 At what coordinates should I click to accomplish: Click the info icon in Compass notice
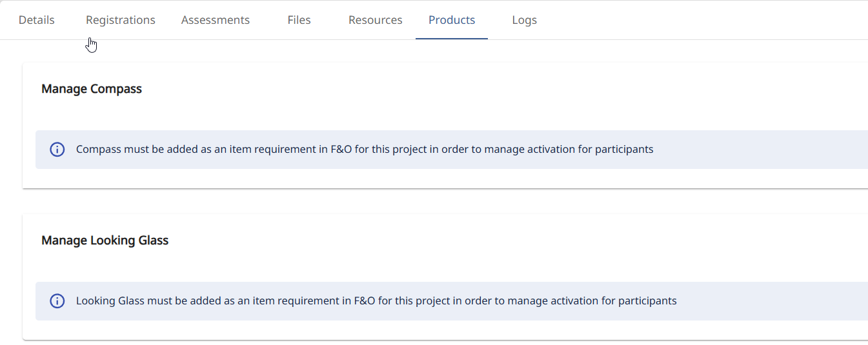[x=57, y=150]
